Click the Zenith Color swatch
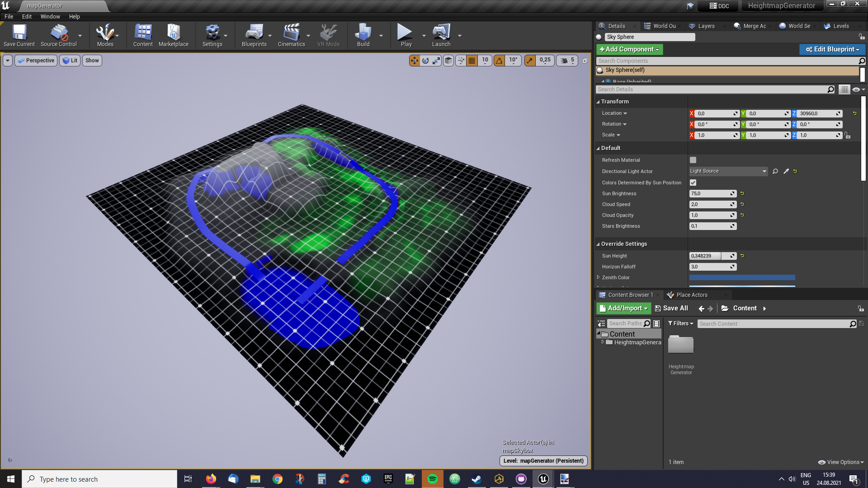Screen dimensions: 868x488 tap(741, 277)
